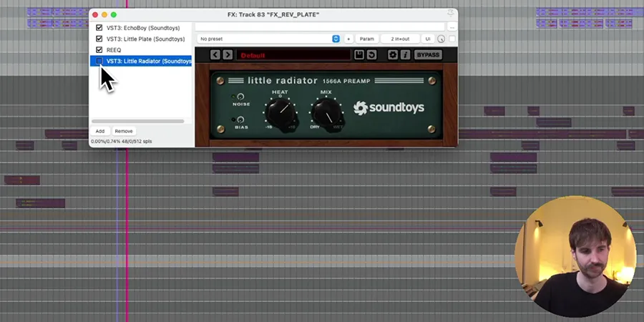
Task: Adjust the HEAT knob
Action: click(x=281, y=112)
